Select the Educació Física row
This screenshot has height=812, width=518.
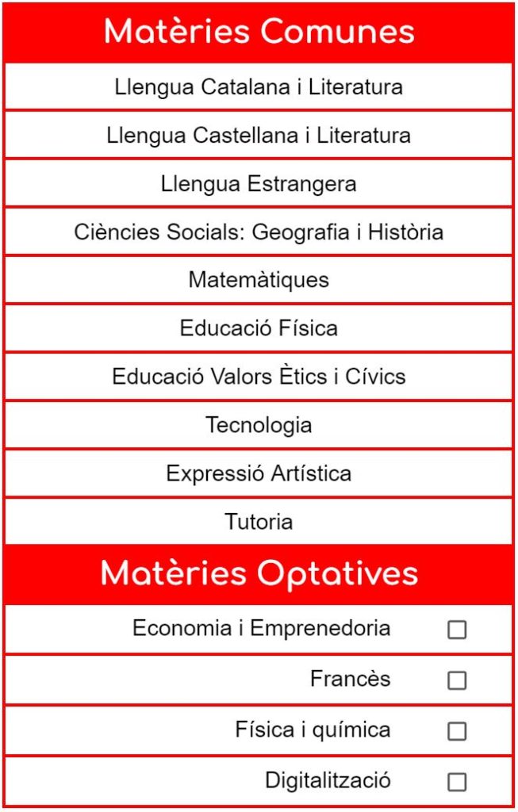click(x=259, y=328)
